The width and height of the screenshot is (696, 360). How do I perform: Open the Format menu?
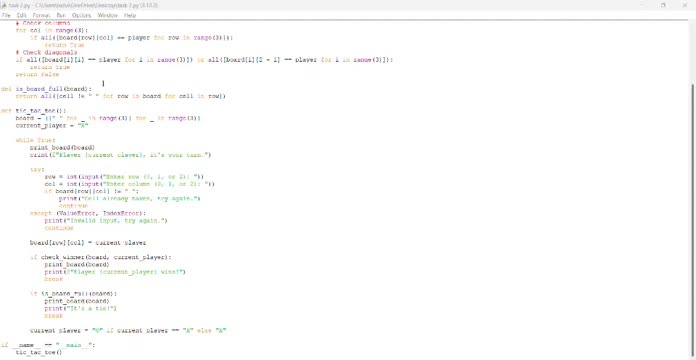pos(41,15)
